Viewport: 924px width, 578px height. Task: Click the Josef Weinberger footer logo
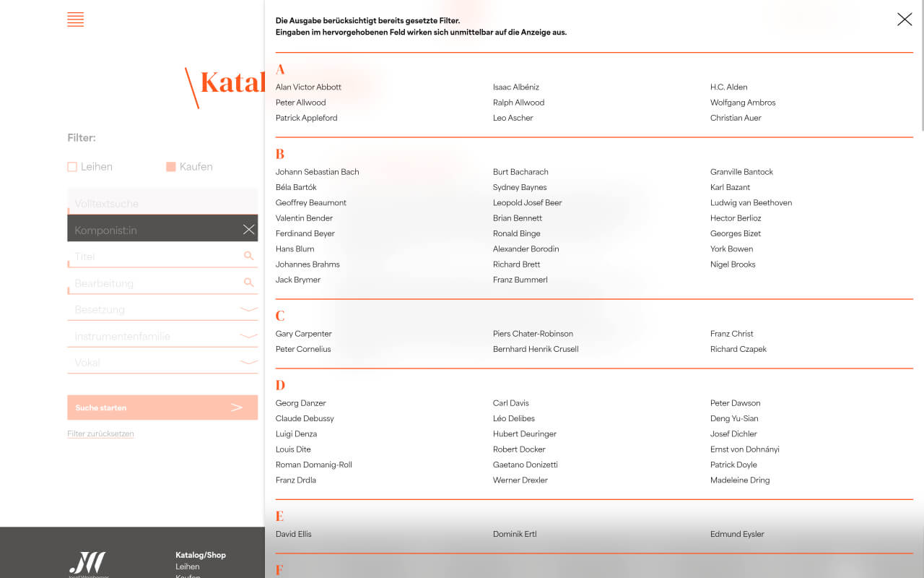pos(87,564)
